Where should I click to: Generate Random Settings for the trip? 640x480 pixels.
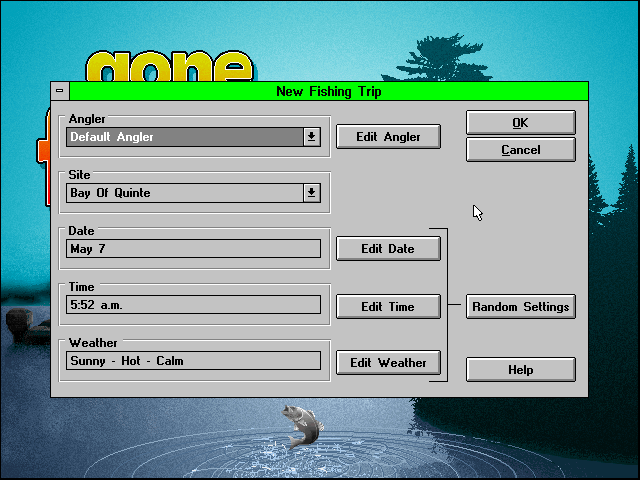[521, 307]
